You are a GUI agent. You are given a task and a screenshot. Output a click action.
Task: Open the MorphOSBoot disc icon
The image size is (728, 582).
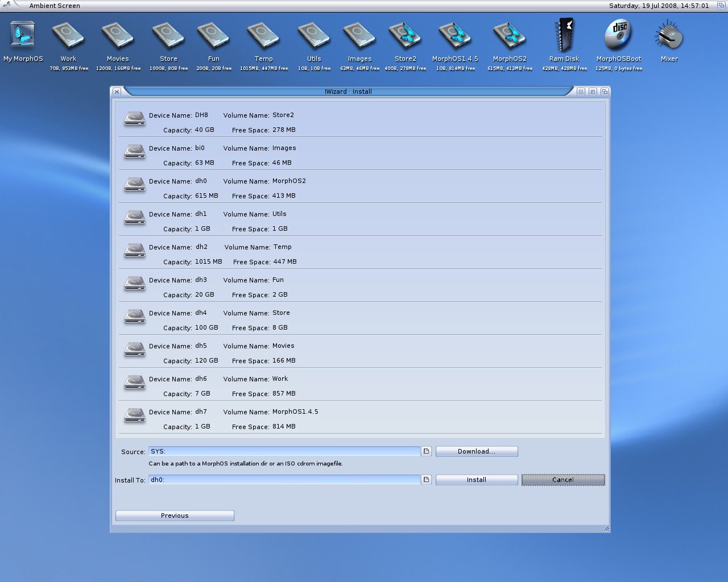pos(618,35)
